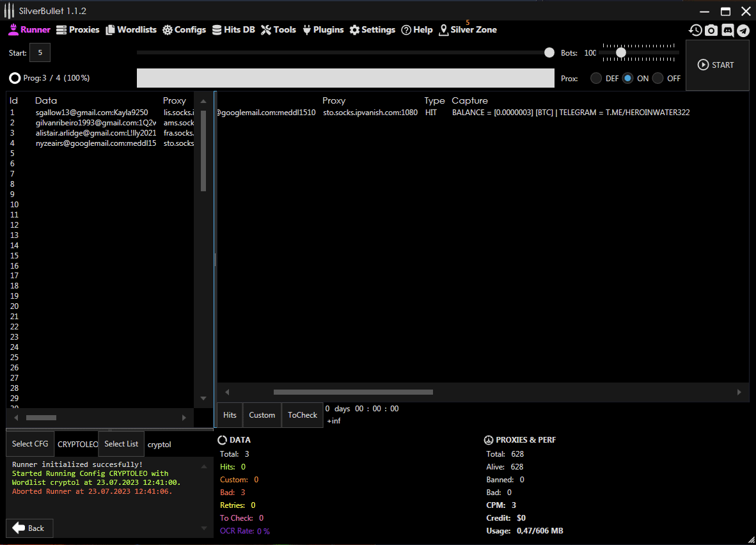756x545 pixels.
Task: Click the history clock icon
Action: 695,30
